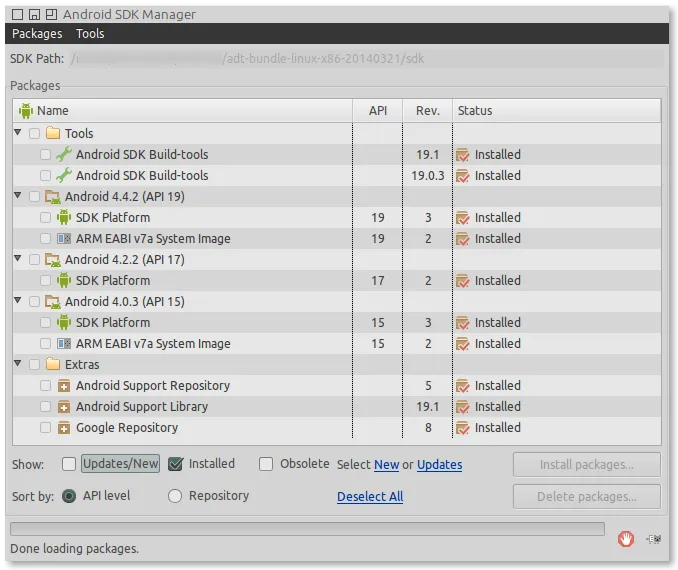Collapse the Android 4.0.3 (API 15) group
The image size is (678, 570).
point(18,300)
